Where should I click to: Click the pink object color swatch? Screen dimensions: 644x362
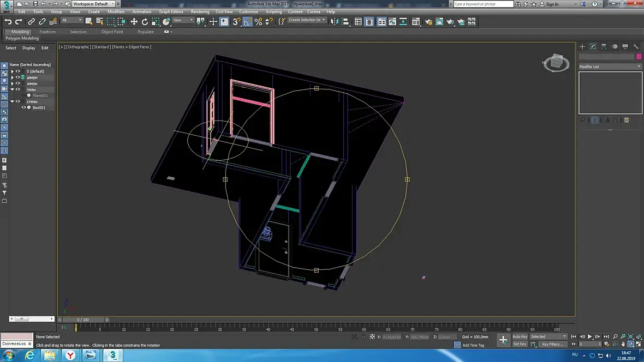click(x=639, y=57)
